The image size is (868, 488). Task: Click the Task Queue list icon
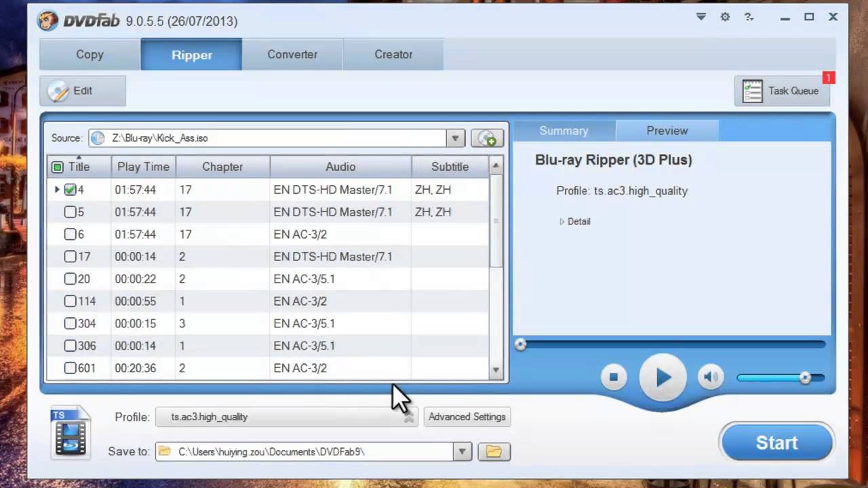[x=752, y=91]
